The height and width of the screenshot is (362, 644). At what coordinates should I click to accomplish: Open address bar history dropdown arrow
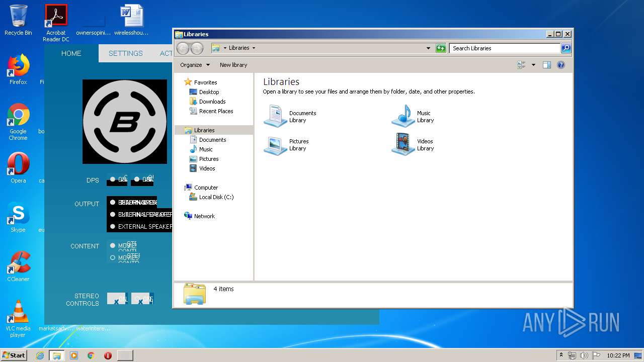tap(428, 48)
